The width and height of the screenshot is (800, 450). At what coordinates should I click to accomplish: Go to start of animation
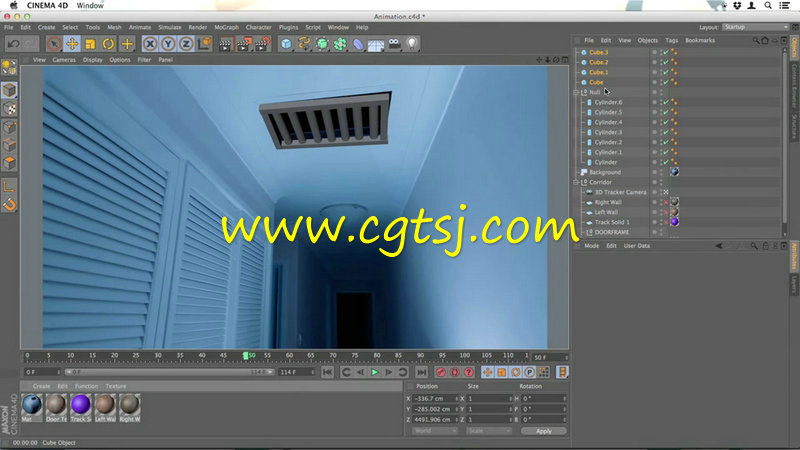pyautogui.click(x=328, y=372)
